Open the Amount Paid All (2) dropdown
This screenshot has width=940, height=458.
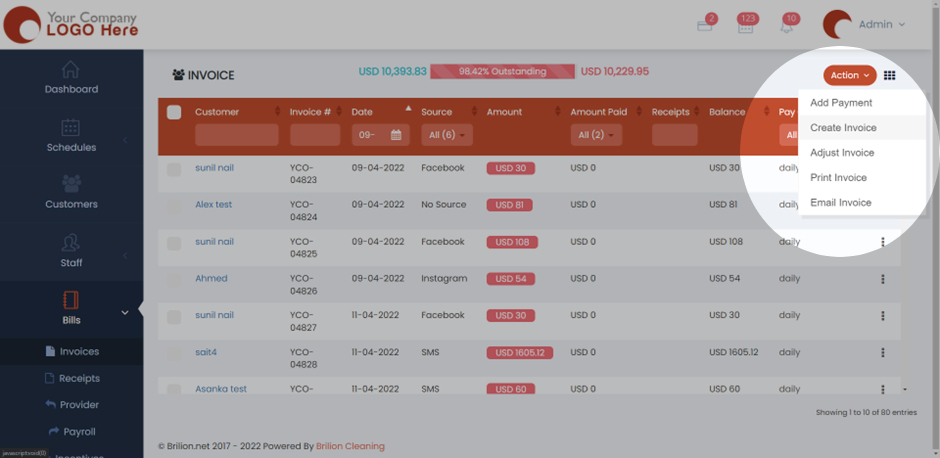point(596,135)
